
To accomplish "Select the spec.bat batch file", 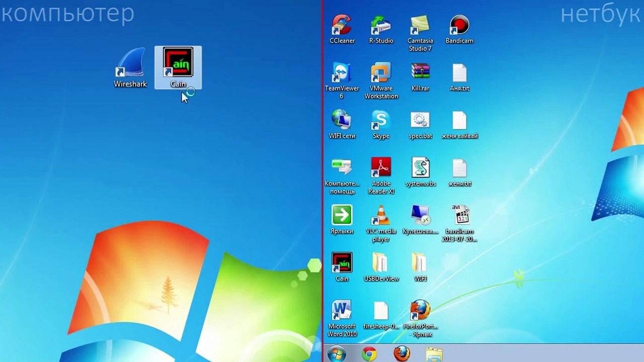I will click(x=420, y=125).
